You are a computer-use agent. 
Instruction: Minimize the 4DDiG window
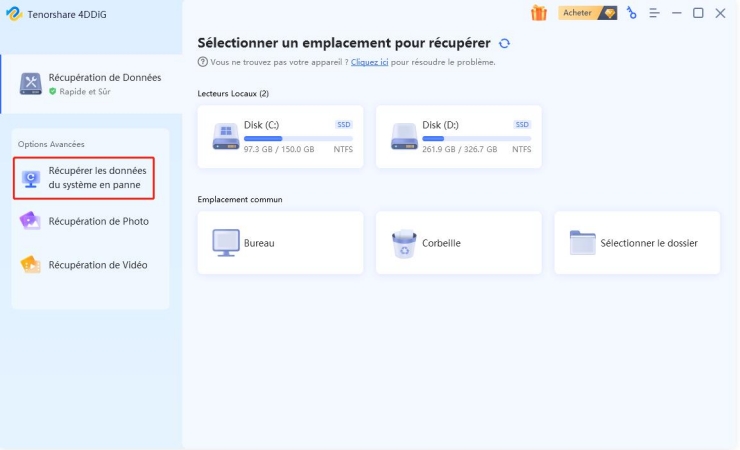677,13
